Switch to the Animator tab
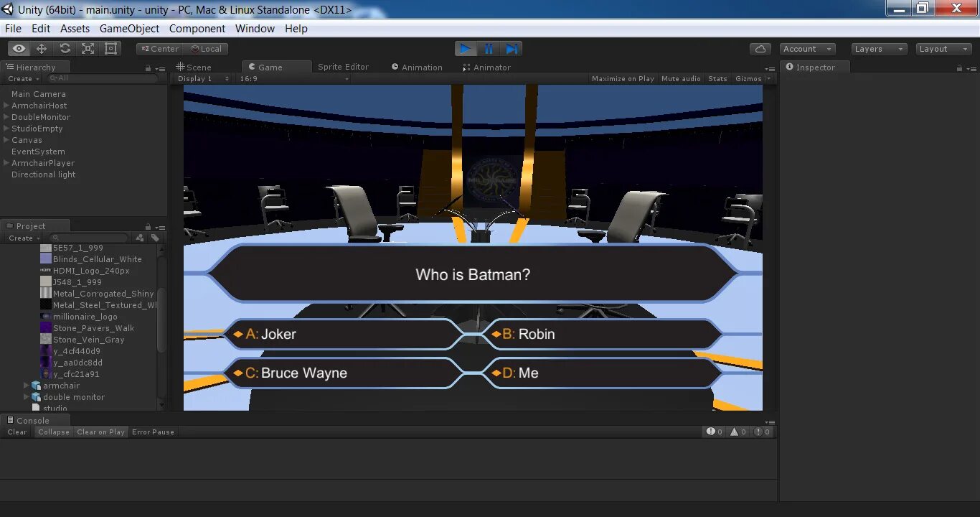980x517 pixels. click(x=486, y=67)
